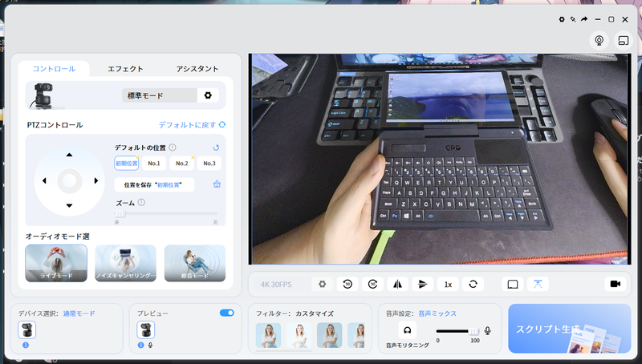Viewport: 642px width, 364px height.
Task: Select camera thumbnail under プレビュー
Action: pyautogui.click(x=145, y=330)
